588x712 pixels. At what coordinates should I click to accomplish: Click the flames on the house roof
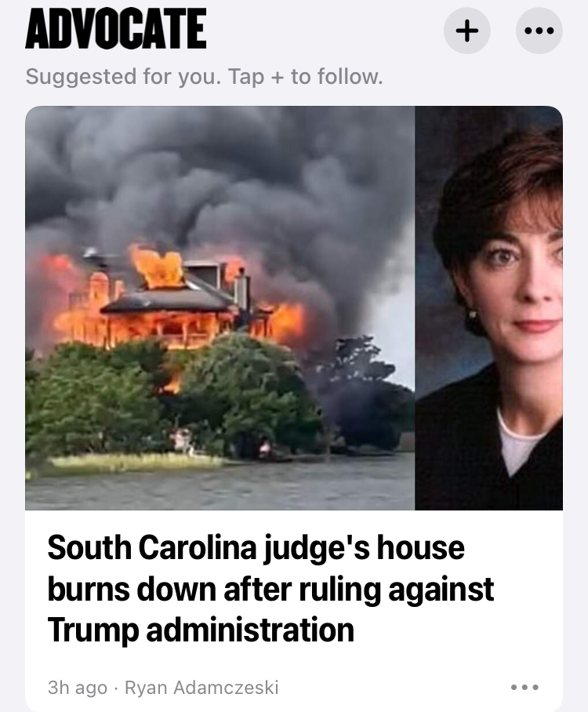pos(158,267)
